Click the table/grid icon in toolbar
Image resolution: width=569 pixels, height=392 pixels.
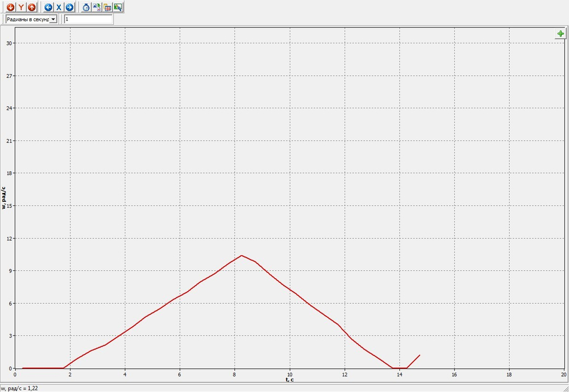click(x=107, y=7)
